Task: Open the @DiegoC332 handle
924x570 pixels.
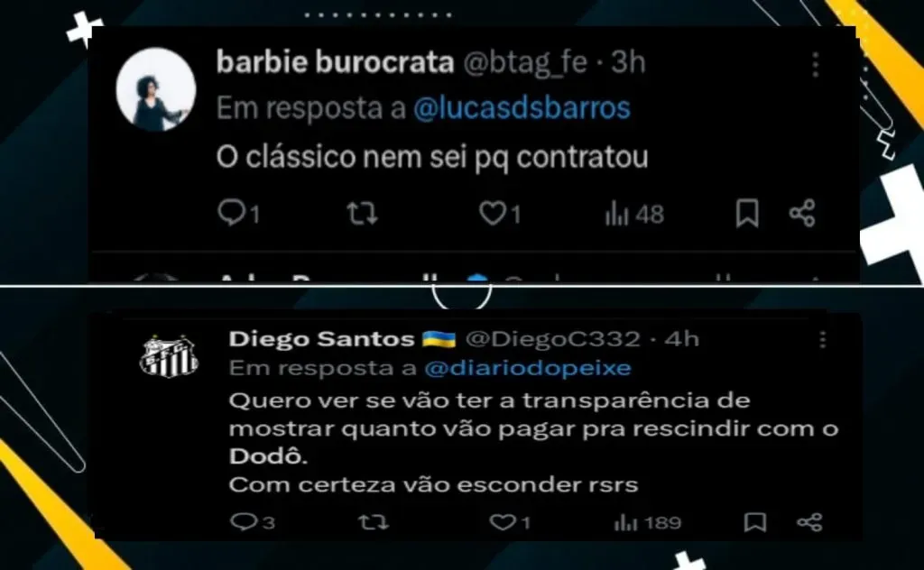Action: (553, 339)
